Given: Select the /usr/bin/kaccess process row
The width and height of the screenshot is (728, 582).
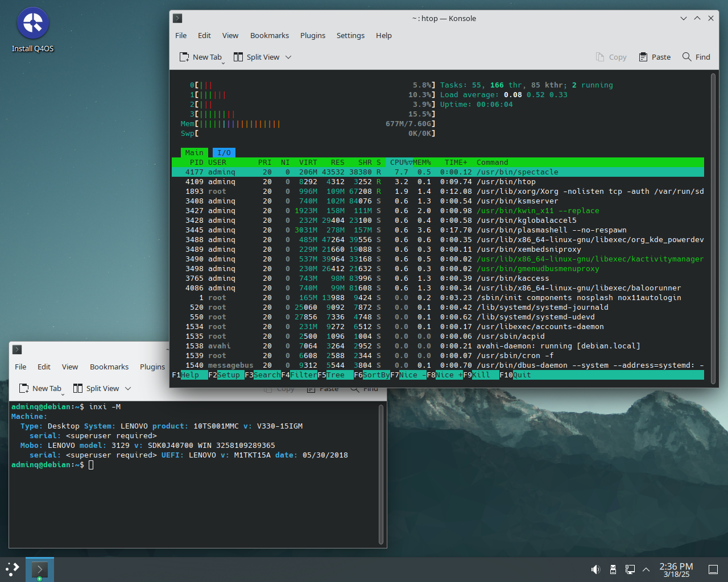Looking at the screenshot, I should point(438,278).
